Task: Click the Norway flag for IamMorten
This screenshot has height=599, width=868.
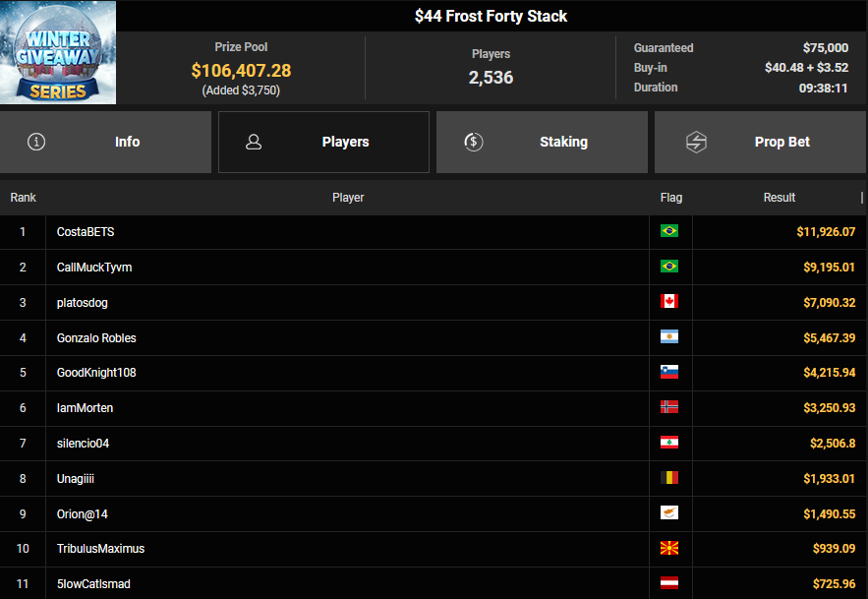Action: click(x=669, y=407)
